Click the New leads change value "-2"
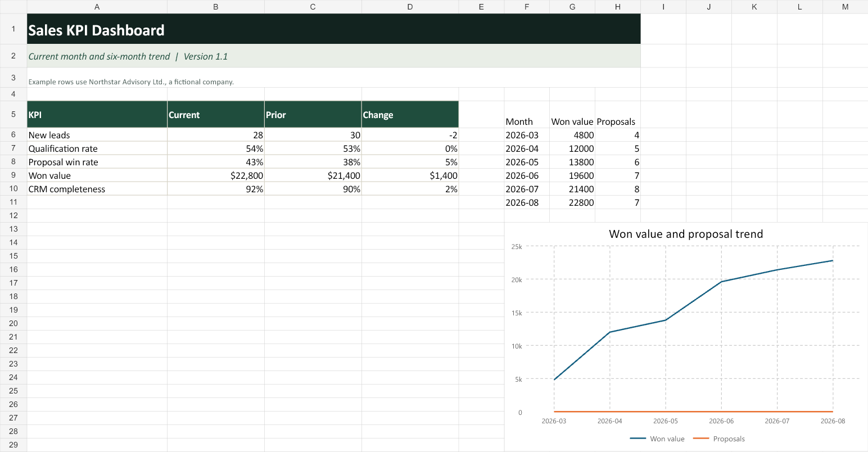This screenshot has height=452, width=868. [410, 135]
